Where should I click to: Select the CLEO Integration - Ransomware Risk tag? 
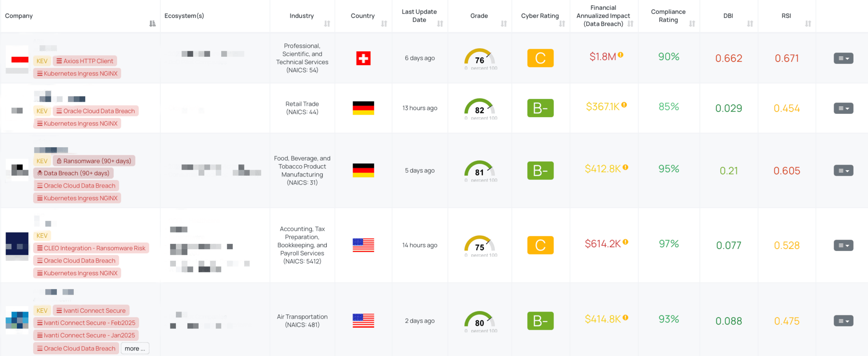point(91,248)
